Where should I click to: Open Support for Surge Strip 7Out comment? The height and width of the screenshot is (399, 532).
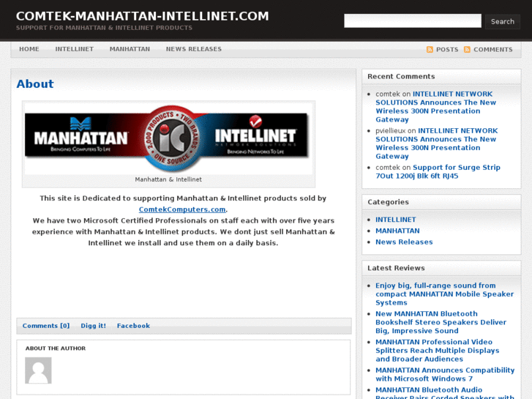click(x=438, y=171)
